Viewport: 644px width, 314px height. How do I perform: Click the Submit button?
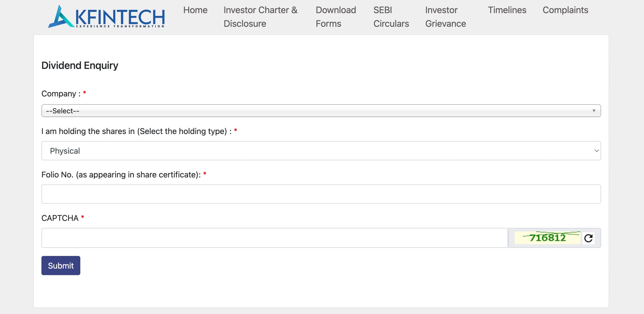[61, 265]
